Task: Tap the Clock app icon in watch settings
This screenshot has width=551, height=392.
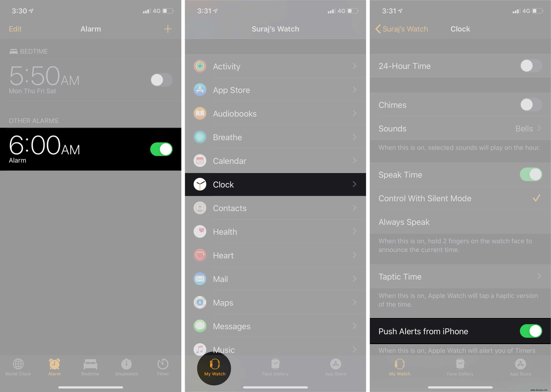Action: pyautogui.click(x=200, y=184)
